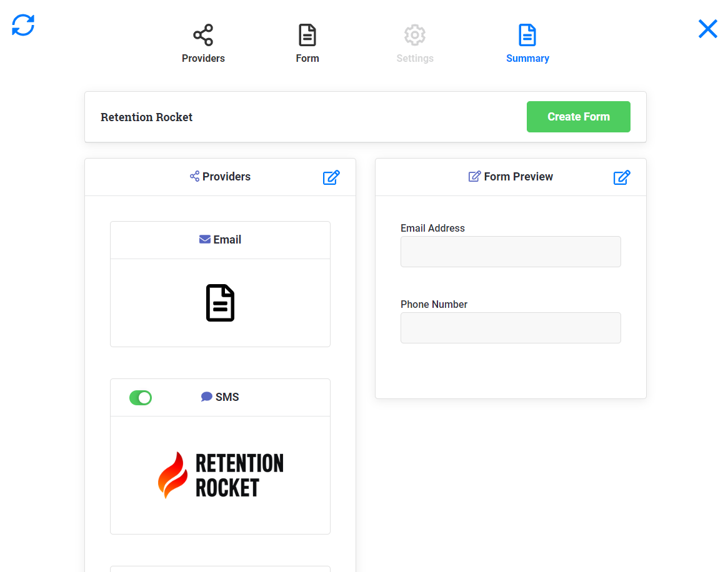Click the chat bubble icon next to SMS
This screenshot has height=572, width=728.
point(207,397)
